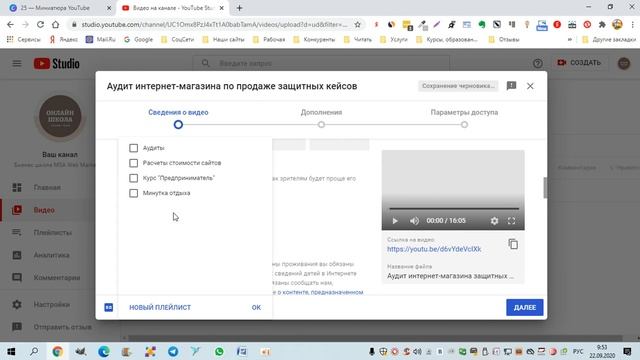This screenshot has height=360, width=640.
Task: Copy the video link with copy icon
Action: click(513, 244)
